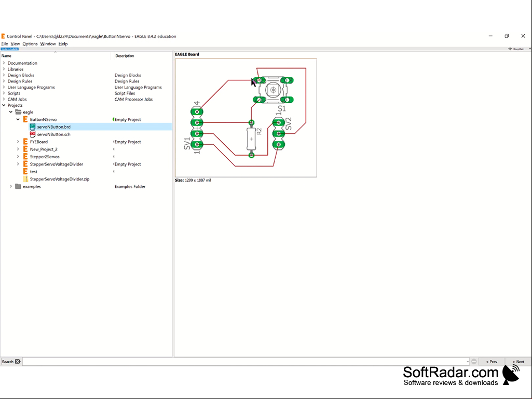
Task: Open the View menu
Action: 15,44
